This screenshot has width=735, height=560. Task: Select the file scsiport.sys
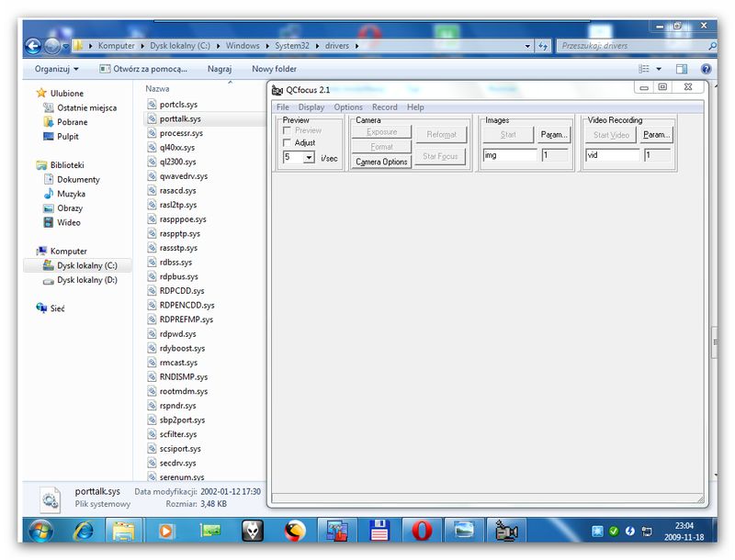180,449
